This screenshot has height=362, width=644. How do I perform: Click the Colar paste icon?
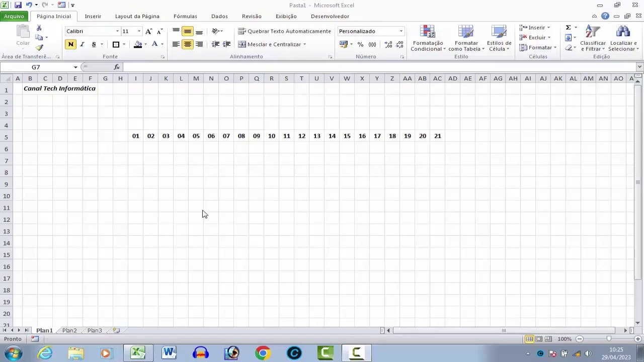point(23,36)
